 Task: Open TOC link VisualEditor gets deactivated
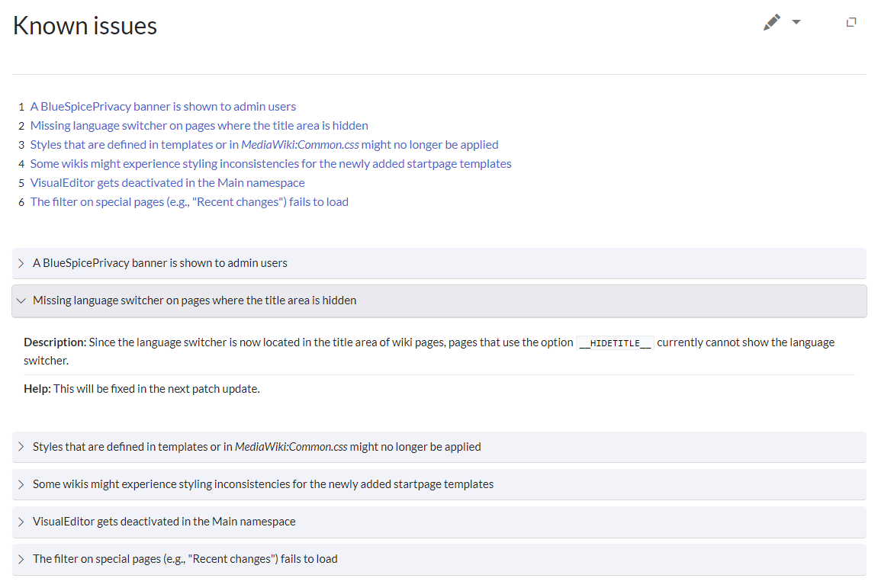(x=167, y=182)
